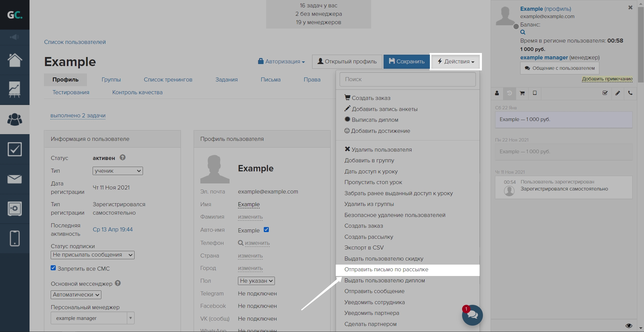Open the home icon in the left sidebar
This screenshot has height=332, width=644.
pyautogui.click(x=15, y=60)
